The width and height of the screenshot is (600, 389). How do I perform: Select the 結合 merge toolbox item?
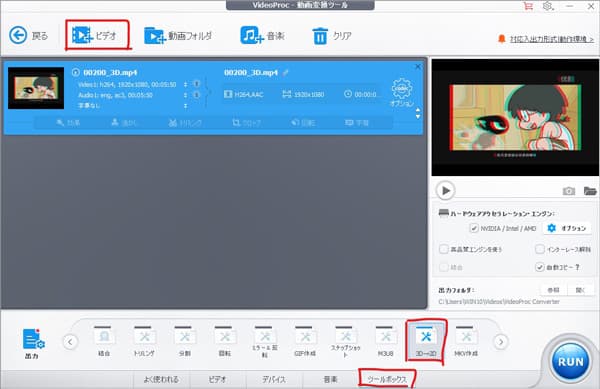(104, 341)
